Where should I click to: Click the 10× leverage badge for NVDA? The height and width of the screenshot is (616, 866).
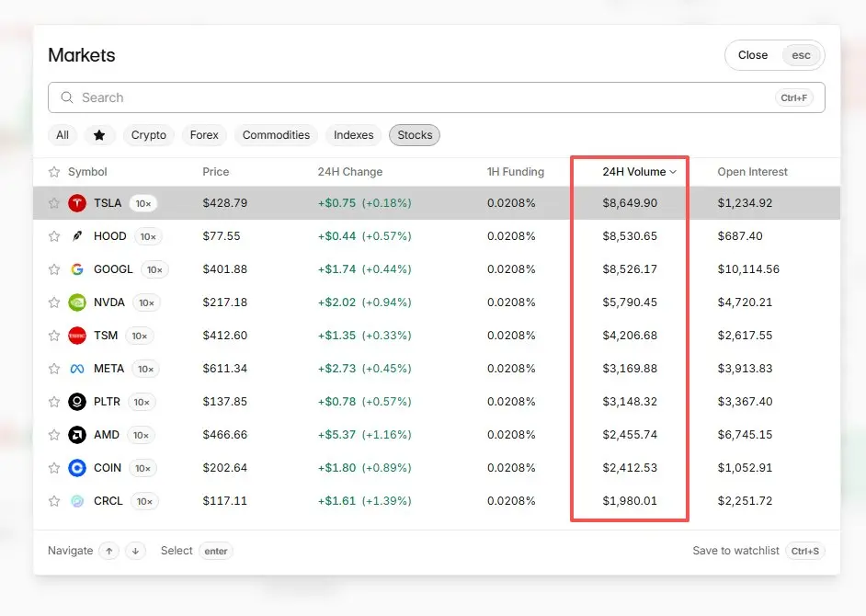tap(146, 302)
